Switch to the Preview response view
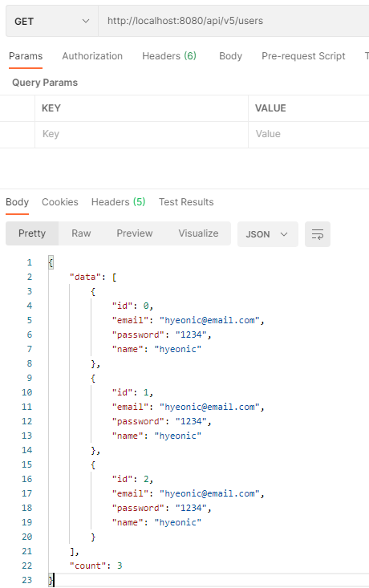369x588 pixels. click(x=134, y=233)
